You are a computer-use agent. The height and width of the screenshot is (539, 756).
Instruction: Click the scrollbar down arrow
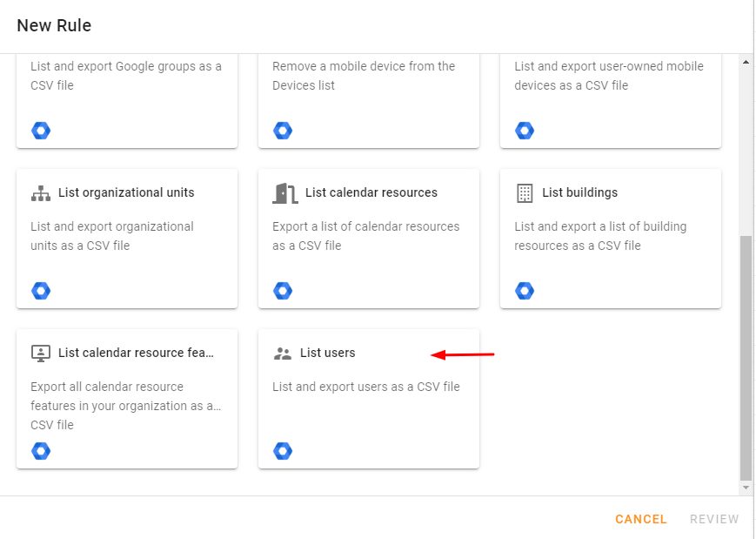(x=746, y=488)
